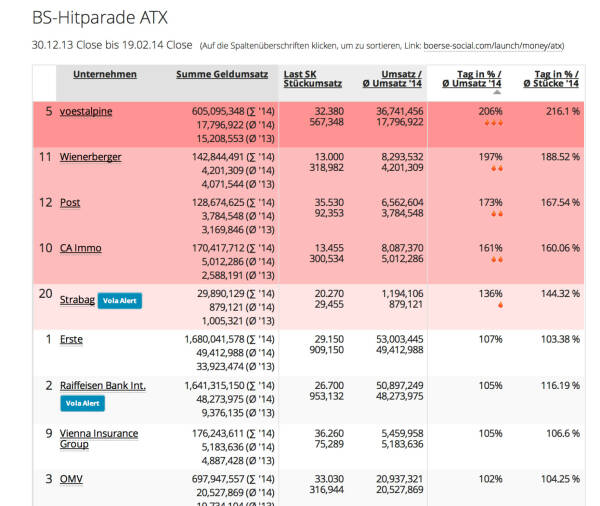Open the voestalpine company link
Viewport: 600px width, 506px height.
(x=86, y=111)
